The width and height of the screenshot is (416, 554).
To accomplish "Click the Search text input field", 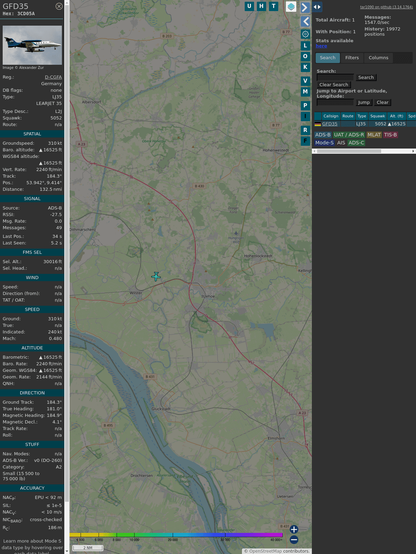I will click(x=335, y=77).
